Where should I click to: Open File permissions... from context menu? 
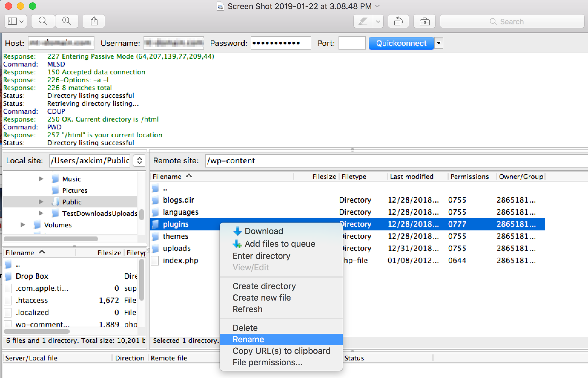pyautogui.click(x=281, y=362)
